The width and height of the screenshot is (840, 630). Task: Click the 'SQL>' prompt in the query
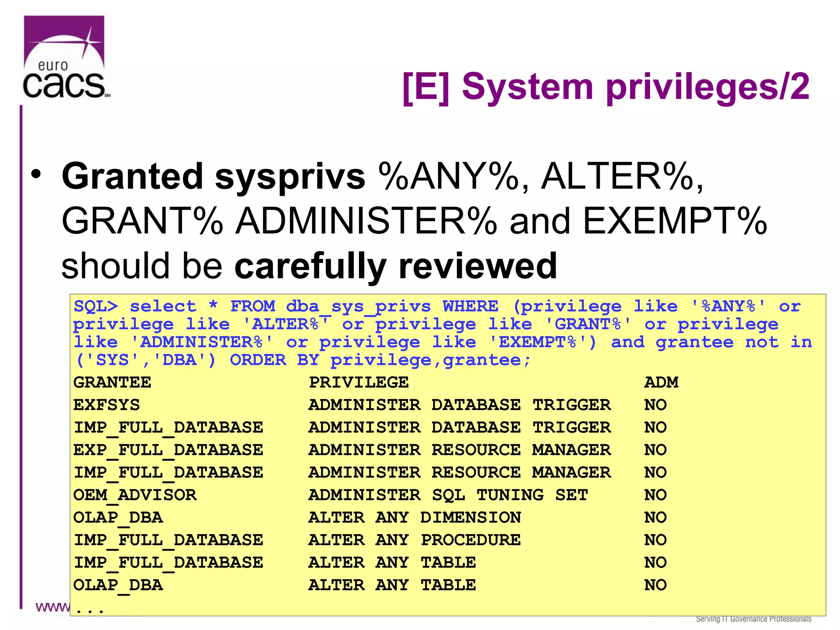[x=96, y=306]
